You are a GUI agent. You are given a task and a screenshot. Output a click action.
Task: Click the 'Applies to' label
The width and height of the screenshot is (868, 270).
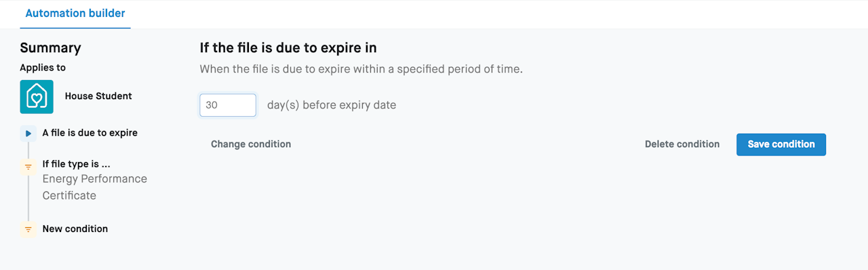pyautogui.click(x=43, y=68)
